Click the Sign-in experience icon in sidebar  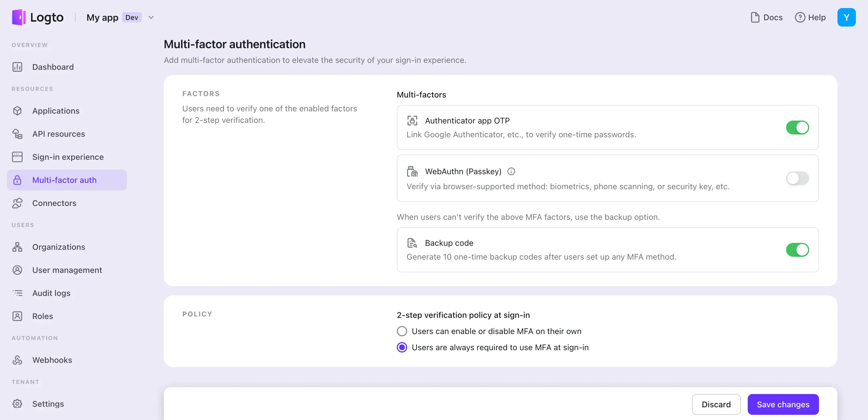click(x=18, y=157)
